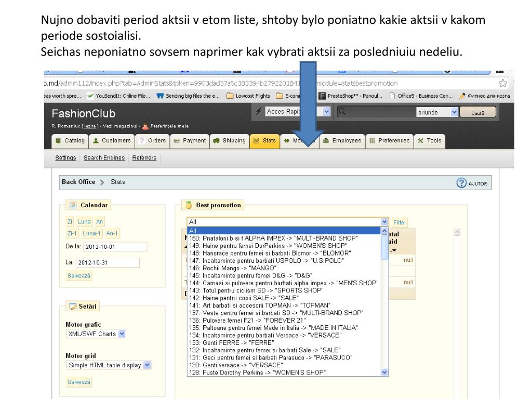532x399 pixels.
Task: Select promotion 134 Versace option
Action: (284, 335)
